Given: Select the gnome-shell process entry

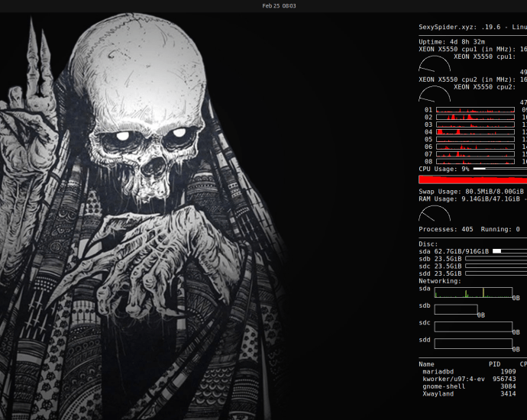Looking at the screenshot, I should click(442, 386).
